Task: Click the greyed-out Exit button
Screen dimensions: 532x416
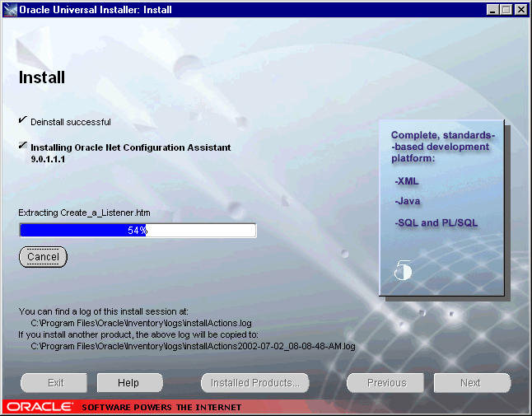Action: pos(54,383)
